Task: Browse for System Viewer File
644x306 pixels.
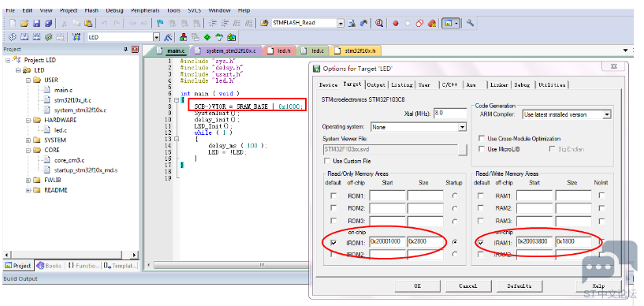Action: (x=463, y=150)
